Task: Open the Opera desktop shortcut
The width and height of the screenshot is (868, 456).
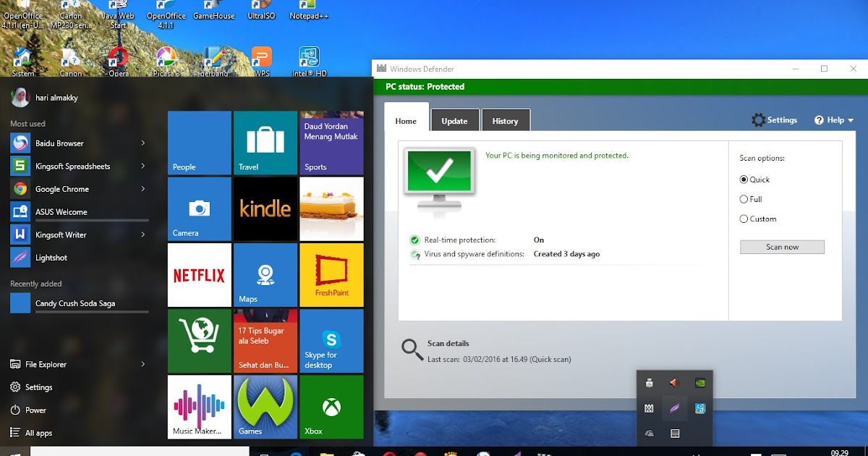Action: point(118,62)
